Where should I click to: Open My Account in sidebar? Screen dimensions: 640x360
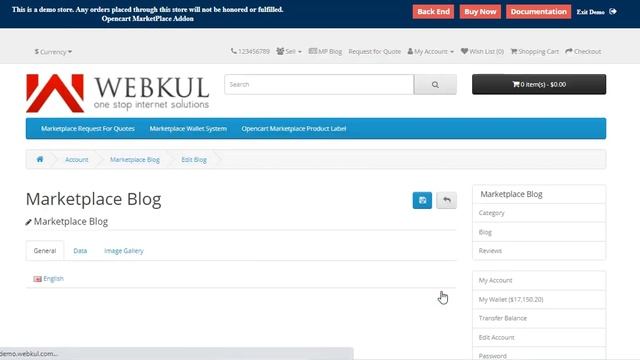(539, 280)
